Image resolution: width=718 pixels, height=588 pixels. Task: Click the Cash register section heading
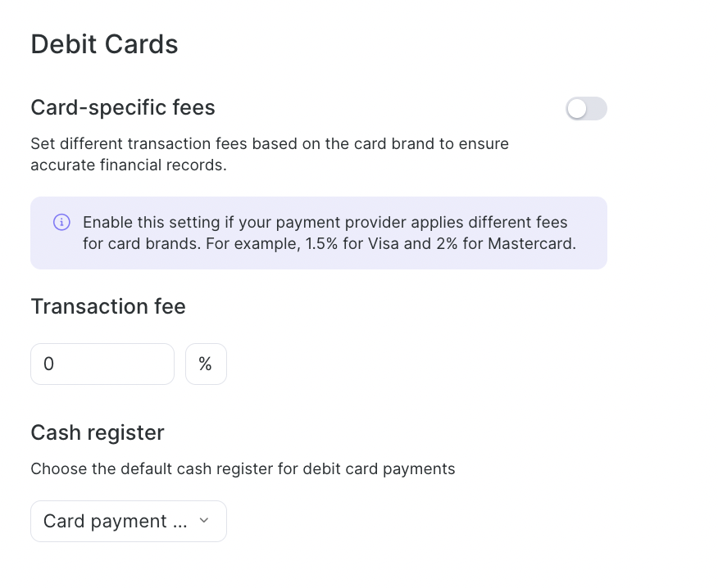click(x=98, y=432)
